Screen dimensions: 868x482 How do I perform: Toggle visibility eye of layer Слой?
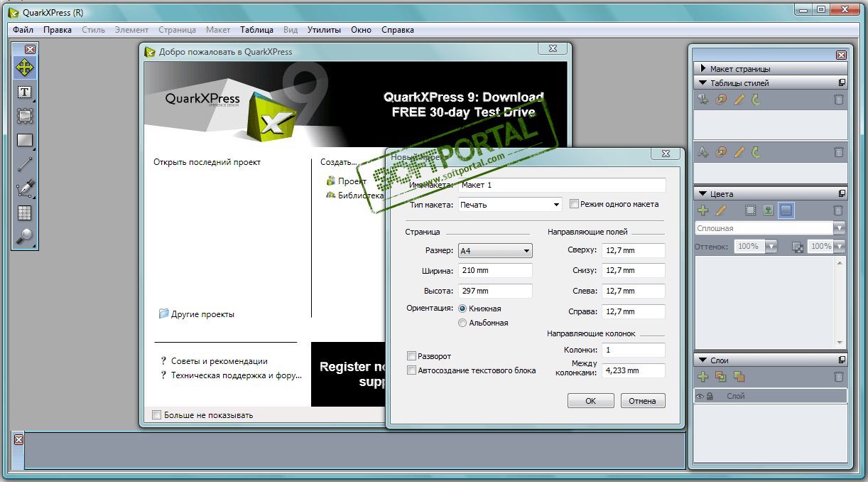700,397
